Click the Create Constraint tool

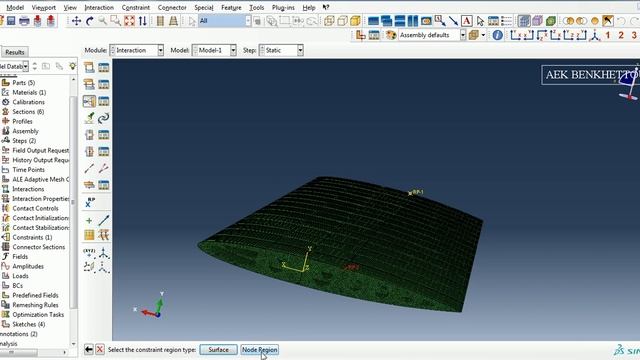(89, 101)
